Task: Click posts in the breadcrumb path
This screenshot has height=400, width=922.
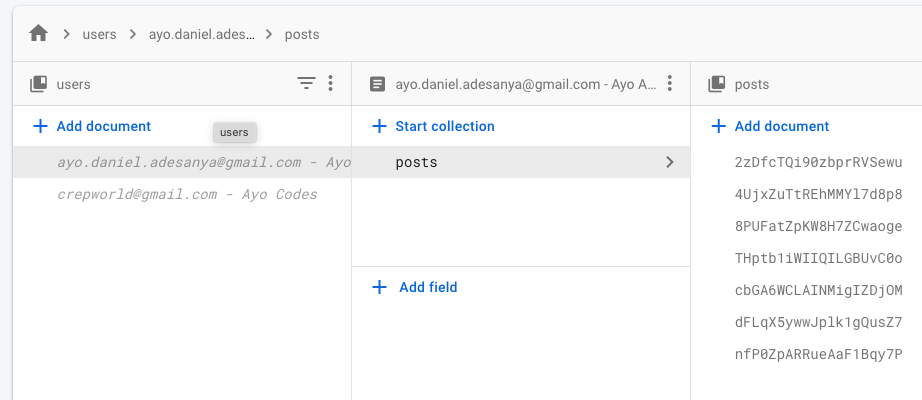Action: [x=302, y=34]
